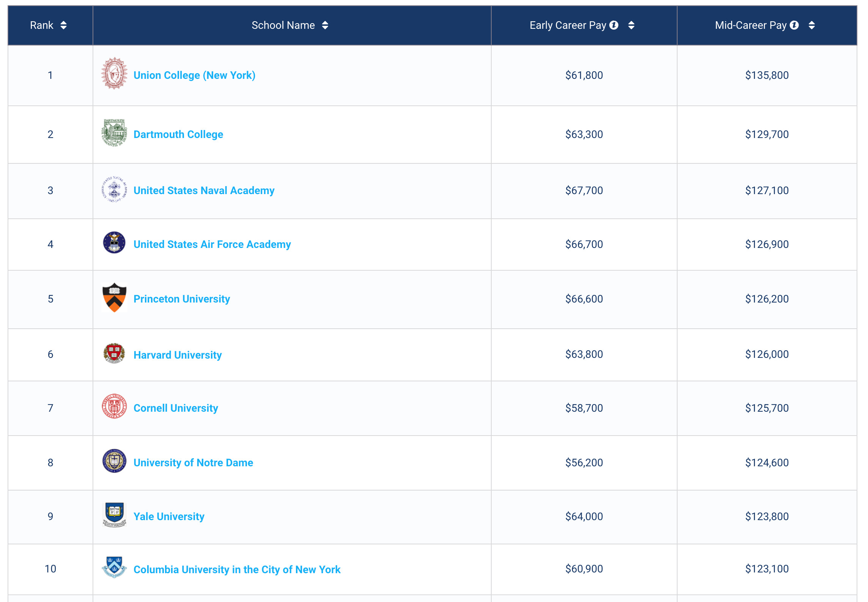Image resolution: width=868 pixels, height=602 pixels.
Task: Select Yale mid-career pay $123,800
Action: pos(767,517)
